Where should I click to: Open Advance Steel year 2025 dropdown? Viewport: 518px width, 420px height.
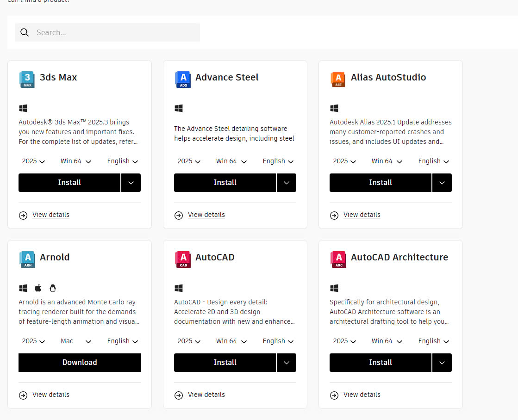188,161
